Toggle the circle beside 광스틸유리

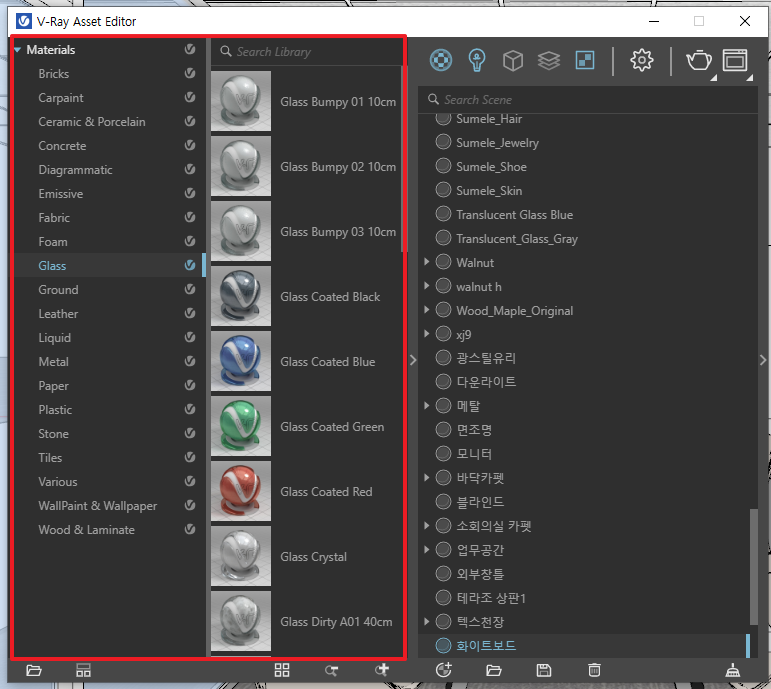click(443, 358)
